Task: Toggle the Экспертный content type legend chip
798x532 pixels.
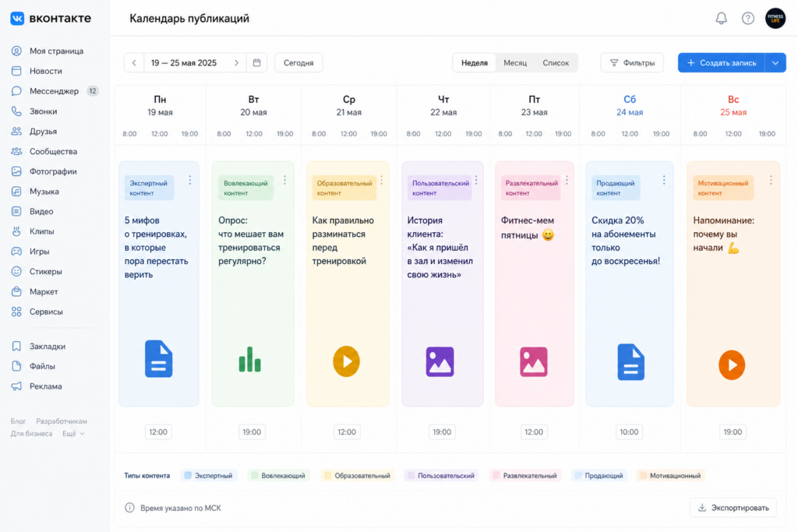Action: (x=208, y=476)
